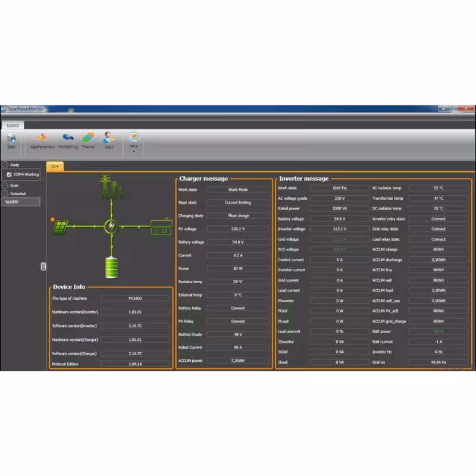Expand the Scan section

5,186
